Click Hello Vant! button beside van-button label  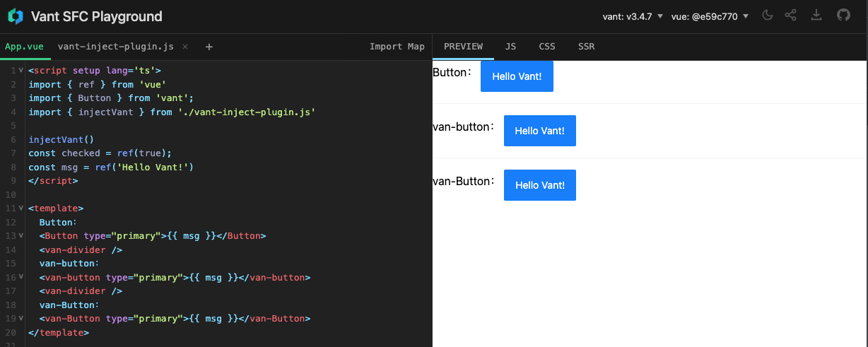pos(540,131)
